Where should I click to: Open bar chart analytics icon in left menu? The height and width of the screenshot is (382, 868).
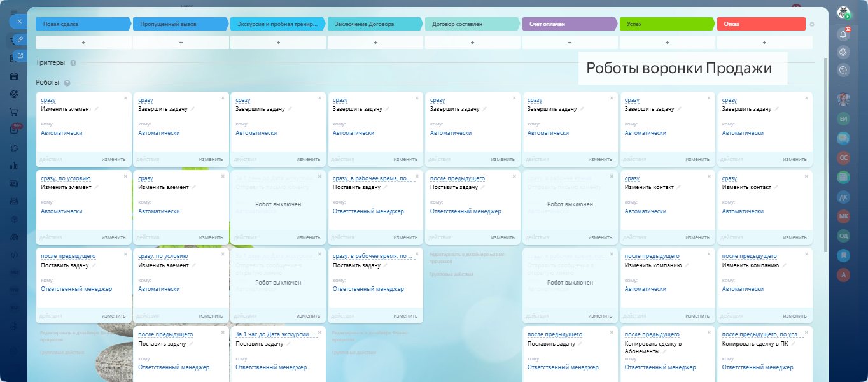click(14, 166)
